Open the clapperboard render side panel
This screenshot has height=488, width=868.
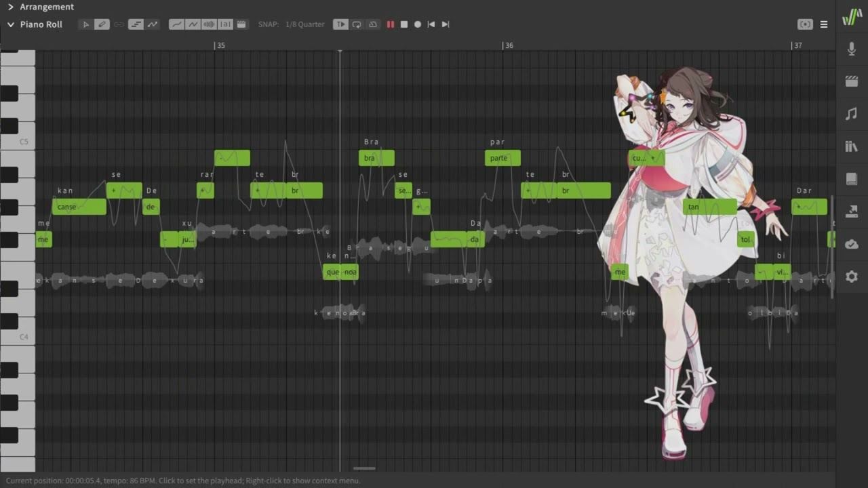pos(852,81)
